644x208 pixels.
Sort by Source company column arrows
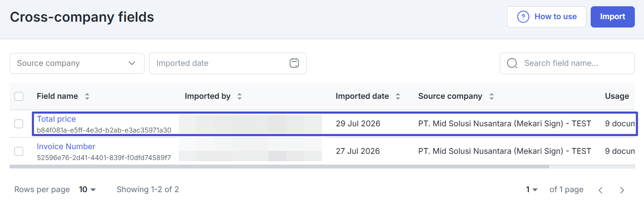[x=492, y=96]
